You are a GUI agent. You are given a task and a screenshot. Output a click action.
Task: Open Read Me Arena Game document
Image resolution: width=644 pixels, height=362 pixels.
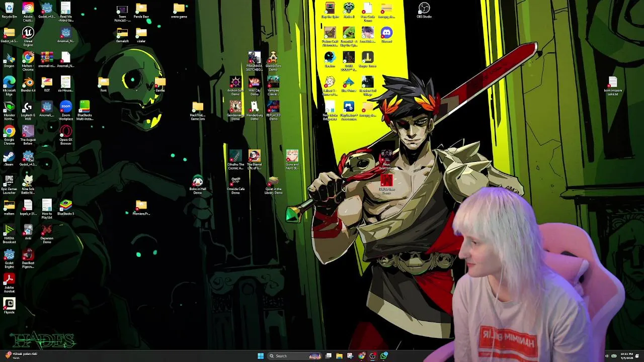coord(66,12)
